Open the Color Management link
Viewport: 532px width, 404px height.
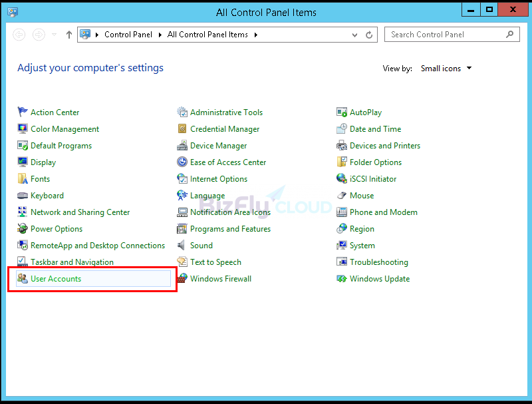click(65, 129)
